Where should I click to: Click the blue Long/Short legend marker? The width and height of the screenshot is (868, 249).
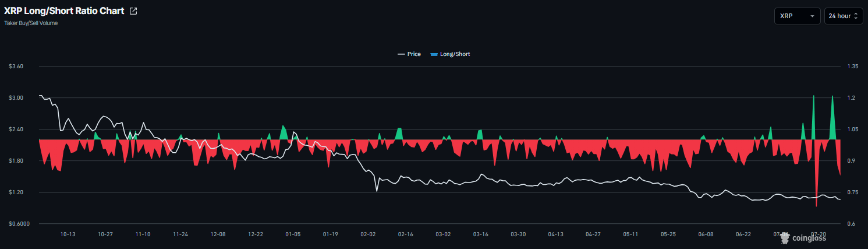(x=434, y=54)
